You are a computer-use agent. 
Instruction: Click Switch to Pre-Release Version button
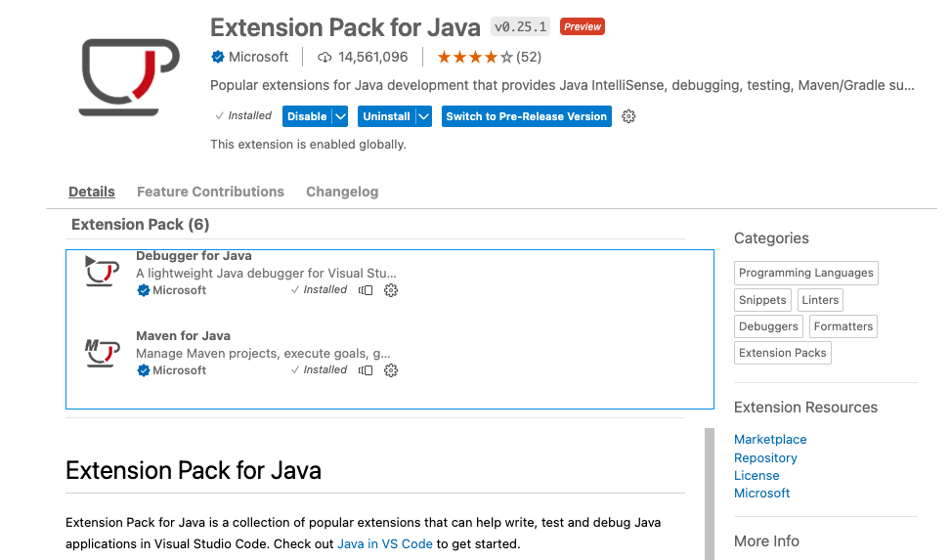(527, 116)
